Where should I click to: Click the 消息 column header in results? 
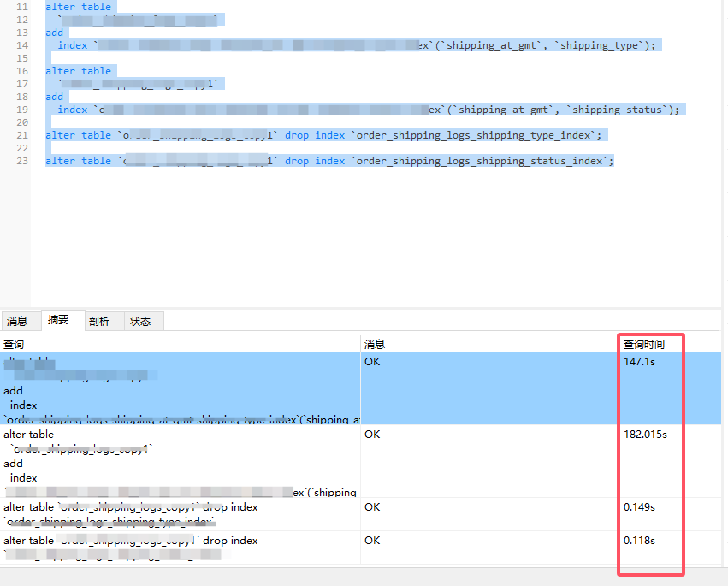tap(375, 344)
